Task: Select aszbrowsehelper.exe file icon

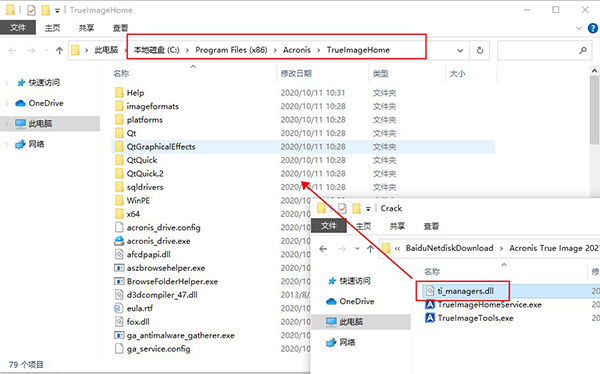Action: click(119, 268)
